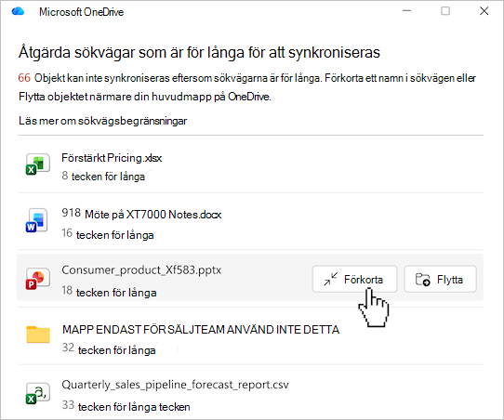Click the Flytta button
Viewport: 504px width, 420px height.
(x=440, y=279)
